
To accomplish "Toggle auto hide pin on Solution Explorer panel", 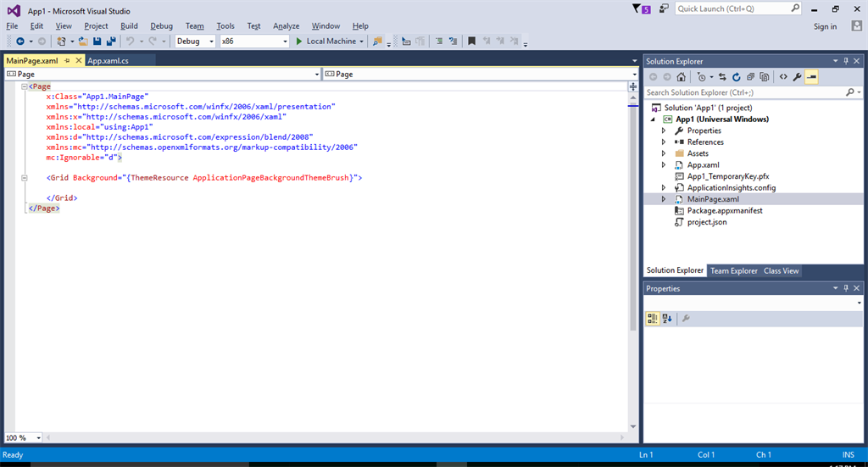I will [x=846, y=61].
